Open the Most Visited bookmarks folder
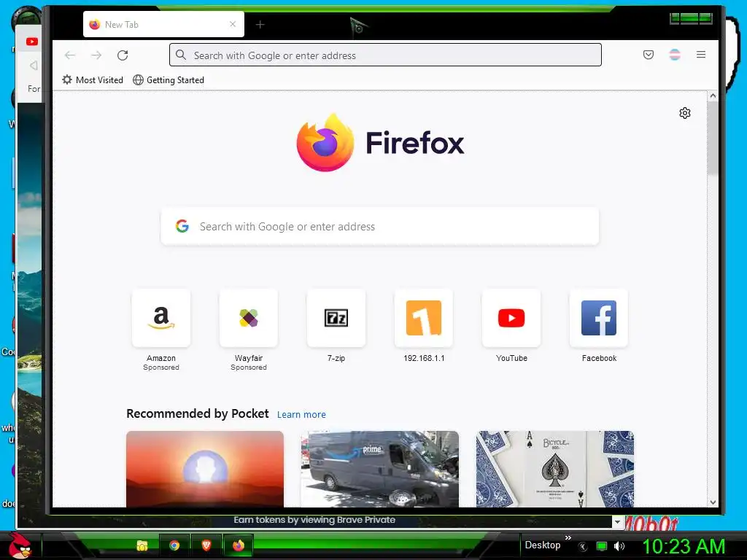 click(x=93, y=80)
